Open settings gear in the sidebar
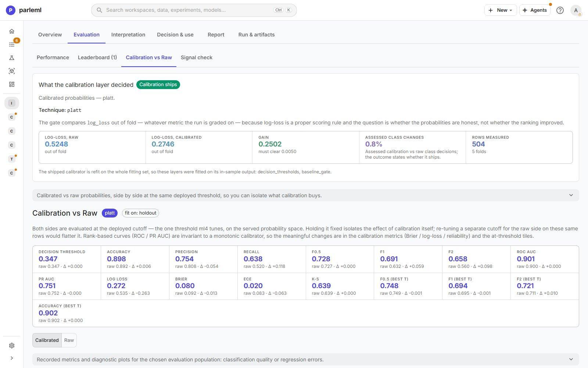Screen dimensions: 588x368 tap(12, 346)
